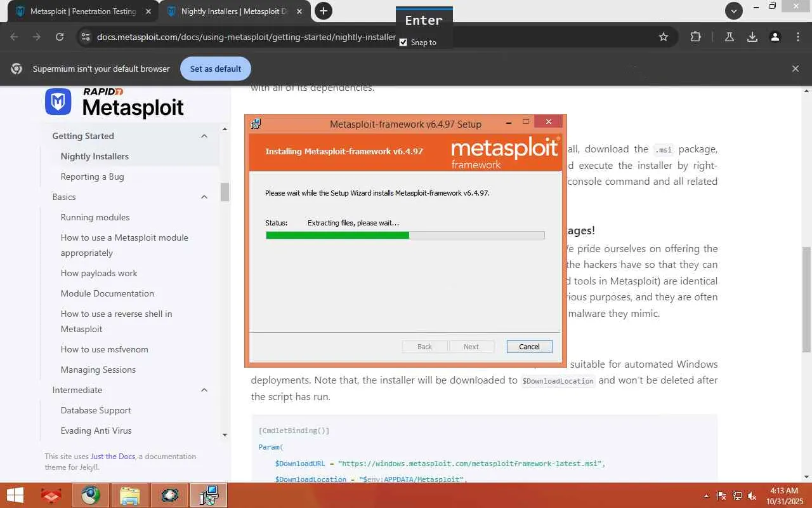Click the sidebar scroll down arrow
Screen dimensions: 812x508
click(225, 435)
